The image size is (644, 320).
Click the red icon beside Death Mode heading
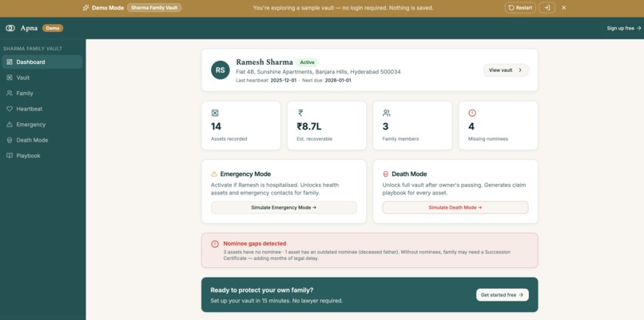click(x=386, y=174)
